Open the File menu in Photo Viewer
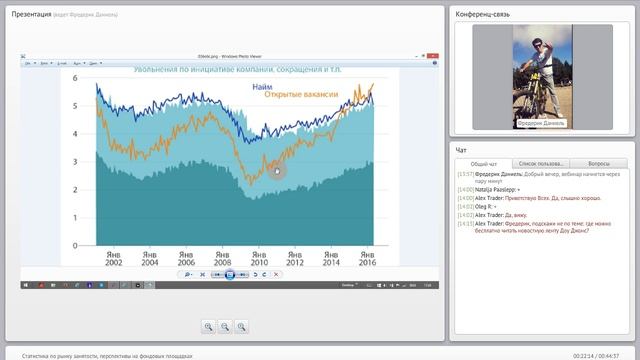 pyautogui.click(x=31, y=63)
